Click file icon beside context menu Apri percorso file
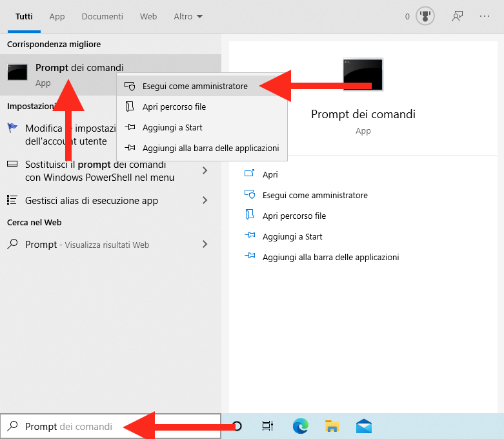Viewport: 504px width, 439px height. 130,107
